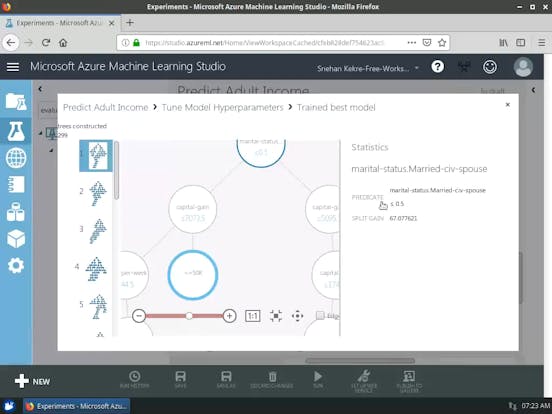552x414 pixels.
Task: Collapse the right properties pane arrow
Action: tap(533, 90)
